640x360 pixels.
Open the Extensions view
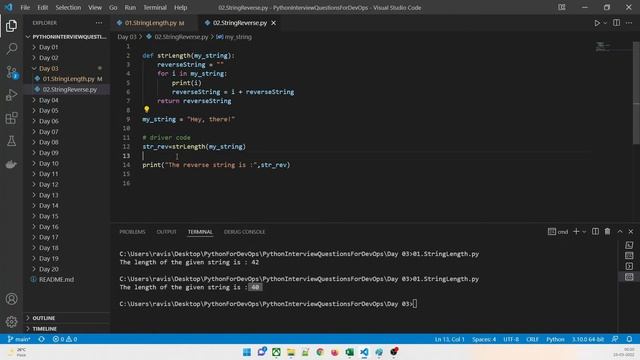click(x=11, y=118)
